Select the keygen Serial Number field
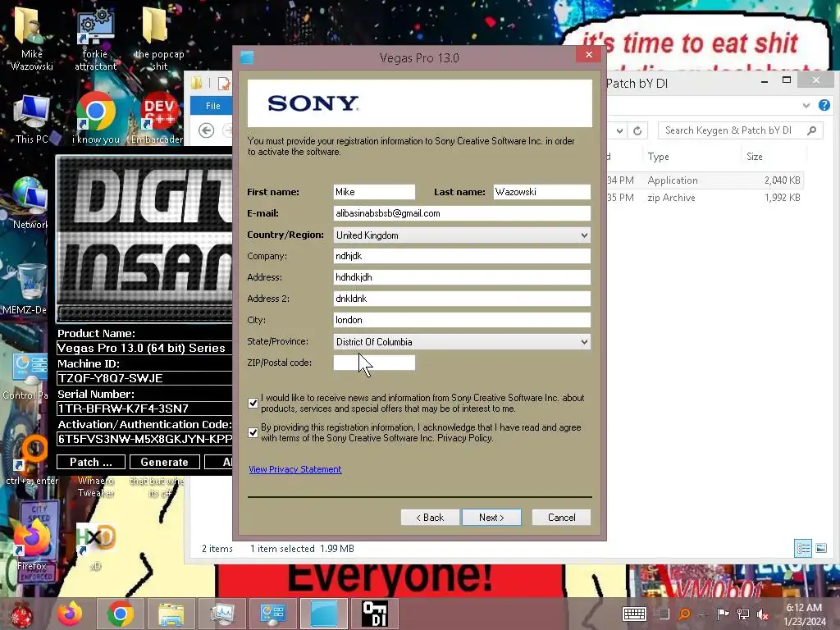840x630 pixels. click(x=144, y=409)
